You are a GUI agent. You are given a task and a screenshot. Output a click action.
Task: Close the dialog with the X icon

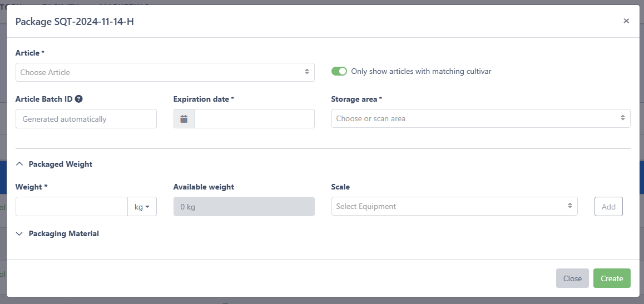pyautogui.click(x=626, y=21)
